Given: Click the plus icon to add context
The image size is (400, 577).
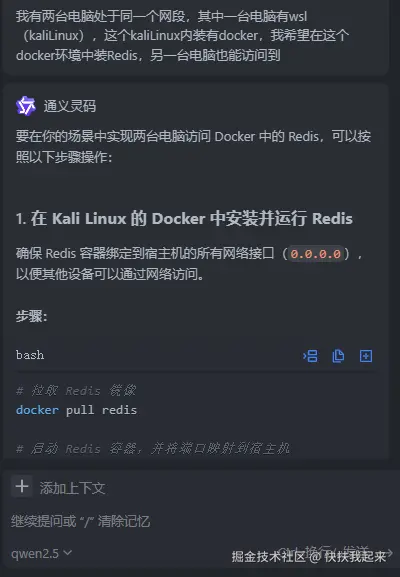Looking at the screenshot, I should (22, 486).
